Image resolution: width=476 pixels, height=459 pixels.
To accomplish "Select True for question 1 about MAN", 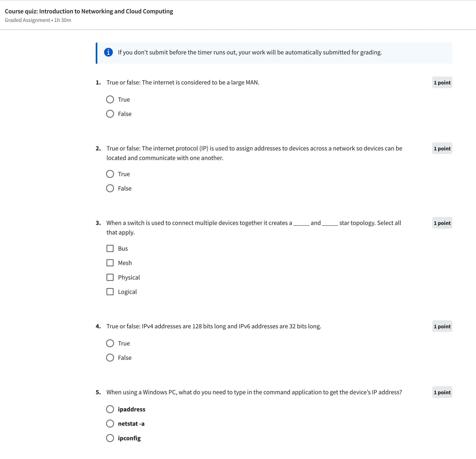I will click(x=110, y=99).
